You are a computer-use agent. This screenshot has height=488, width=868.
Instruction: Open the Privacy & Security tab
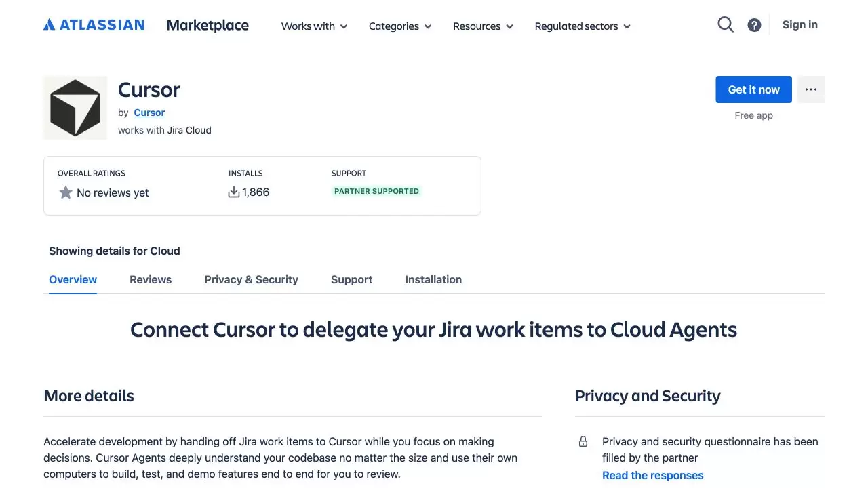pos(252,279)
